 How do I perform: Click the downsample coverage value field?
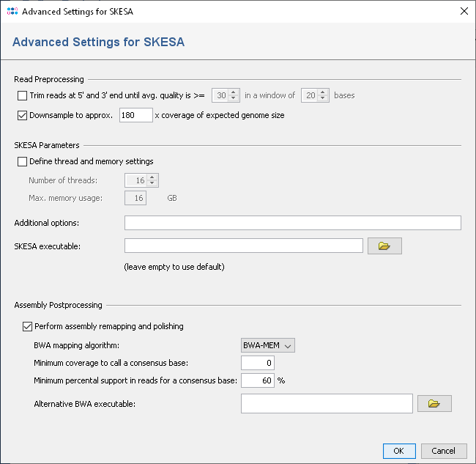click(135, 115)
